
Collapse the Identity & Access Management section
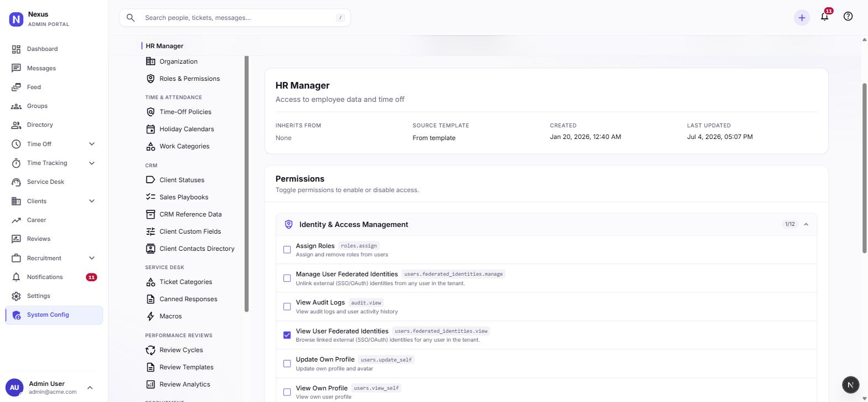[x=806, y=224]
